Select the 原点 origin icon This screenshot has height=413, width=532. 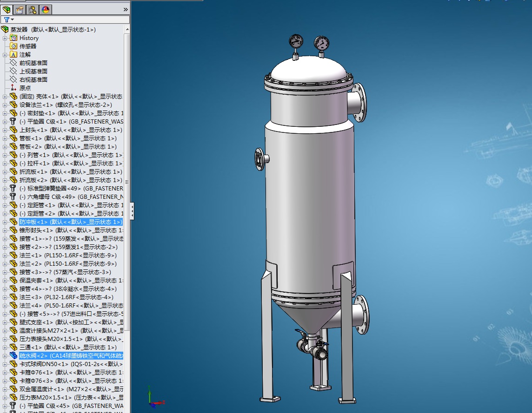pyautogui.click(x=13, y=88)
